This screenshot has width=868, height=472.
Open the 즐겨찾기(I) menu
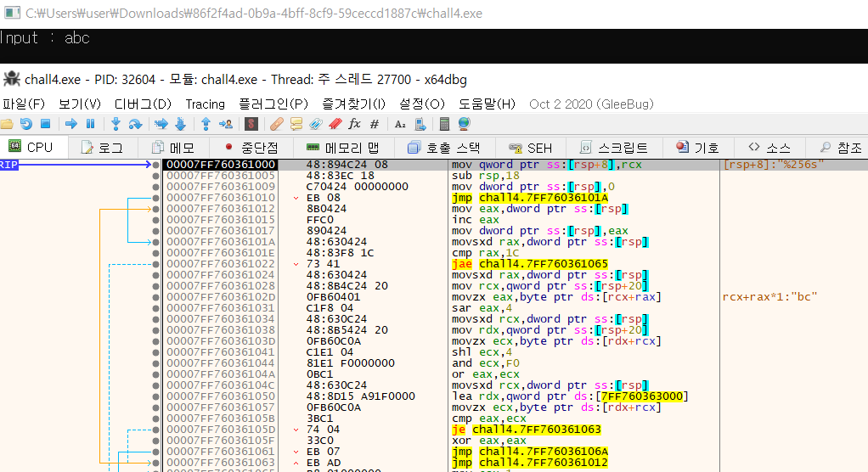click(x=353, y=104)
